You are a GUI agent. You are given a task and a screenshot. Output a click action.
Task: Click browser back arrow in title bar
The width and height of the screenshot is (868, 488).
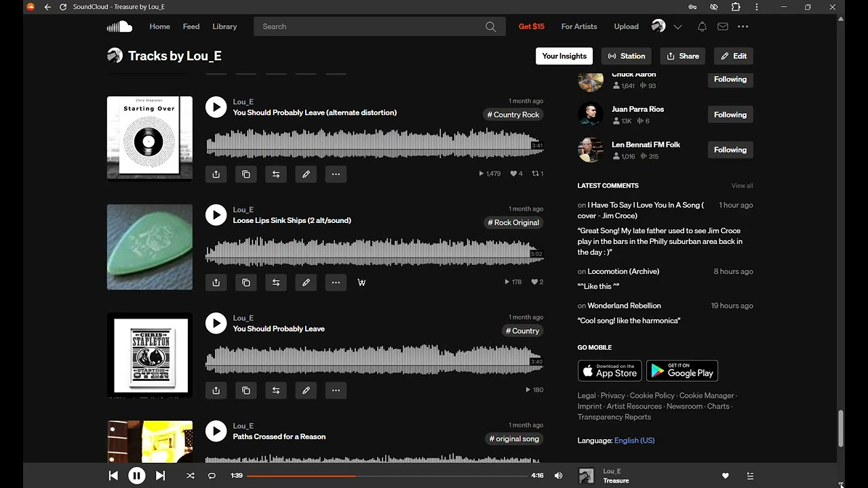(x=47, y=7)
